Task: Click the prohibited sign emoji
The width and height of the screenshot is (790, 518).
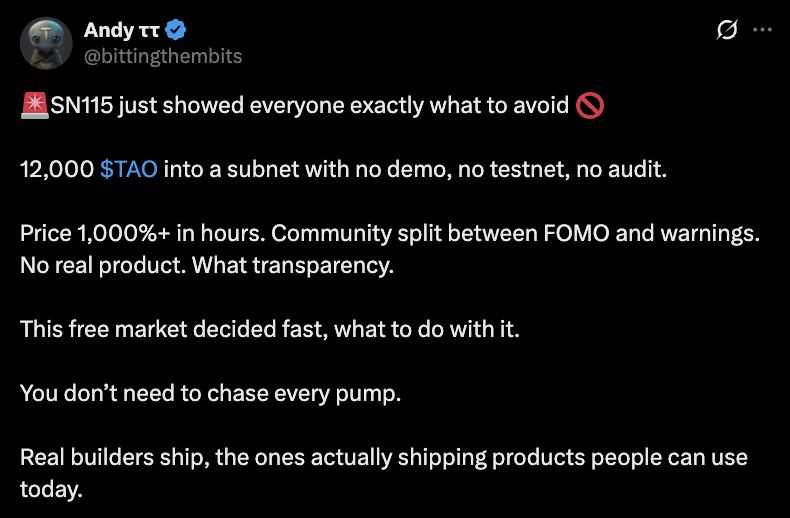Action: click(590, 106)
